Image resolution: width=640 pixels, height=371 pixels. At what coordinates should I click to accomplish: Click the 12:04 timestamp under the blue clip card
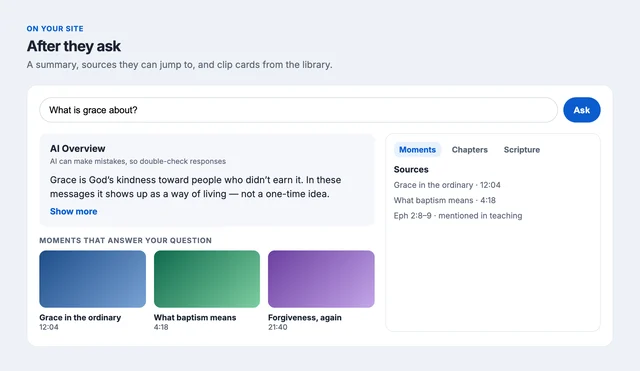(x=49, y=327)
